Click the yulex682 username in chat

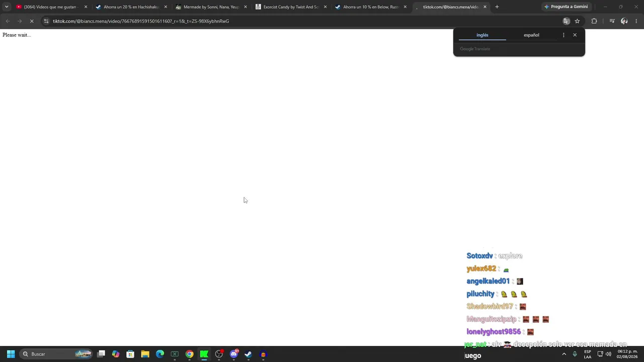point(481,268)
